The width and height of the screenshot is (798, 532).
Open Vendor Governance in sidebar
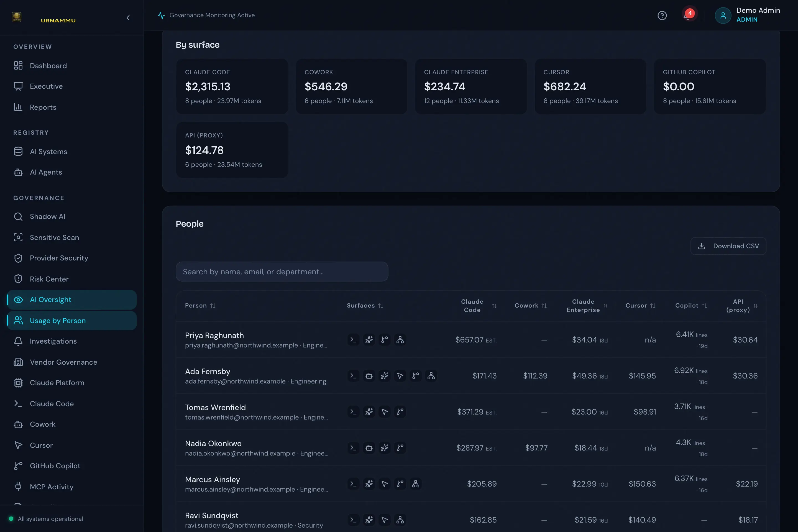tap(71, 362)
